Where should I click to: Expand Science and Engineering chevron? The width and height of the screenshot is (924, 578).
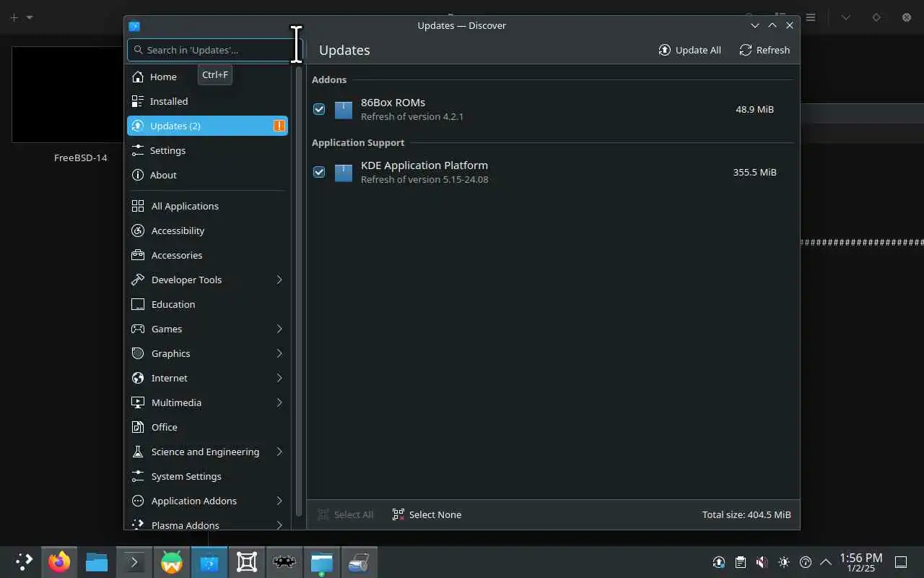(279, 452)
